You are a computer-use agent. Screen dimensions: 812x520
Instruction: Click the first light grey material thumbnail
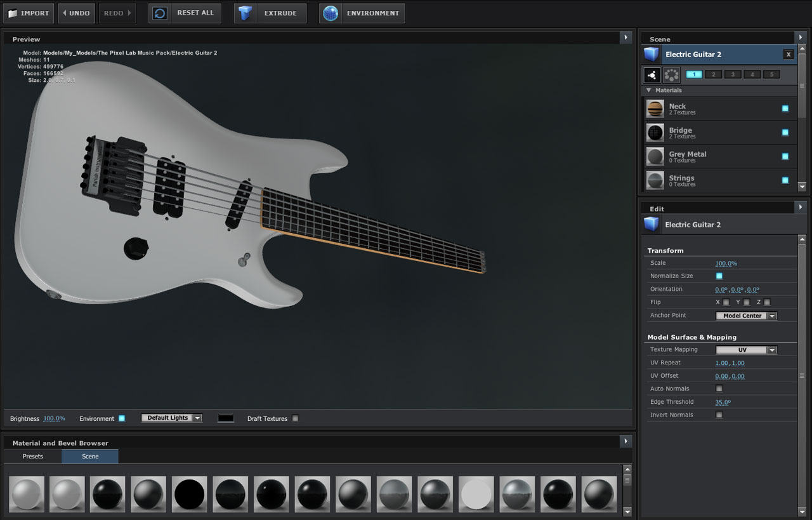pos(27,494)
